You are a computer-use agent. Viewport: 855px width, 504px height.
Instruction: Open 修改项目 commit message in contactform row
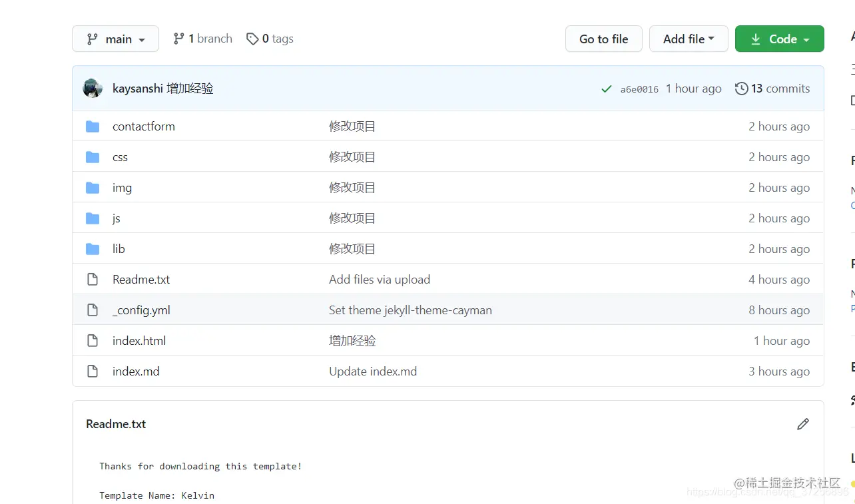(x=352, y=126)
